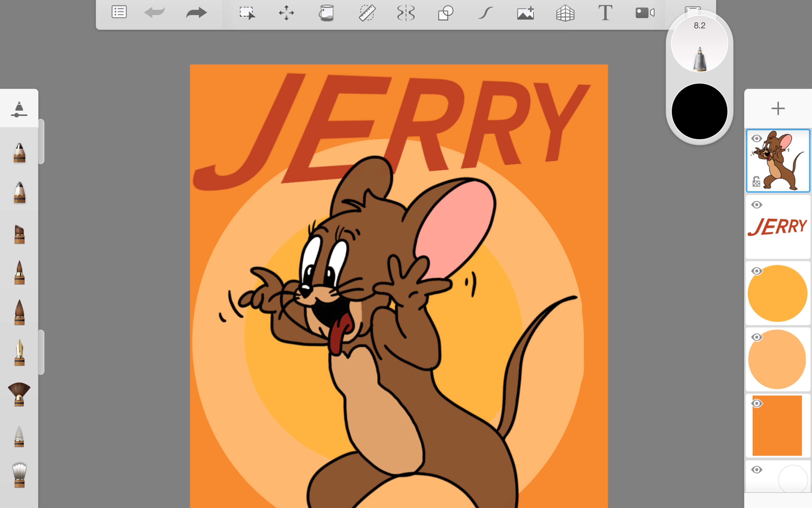812x508 pixels.
Task: Open the Import Image tool
Action: point(525,13)
